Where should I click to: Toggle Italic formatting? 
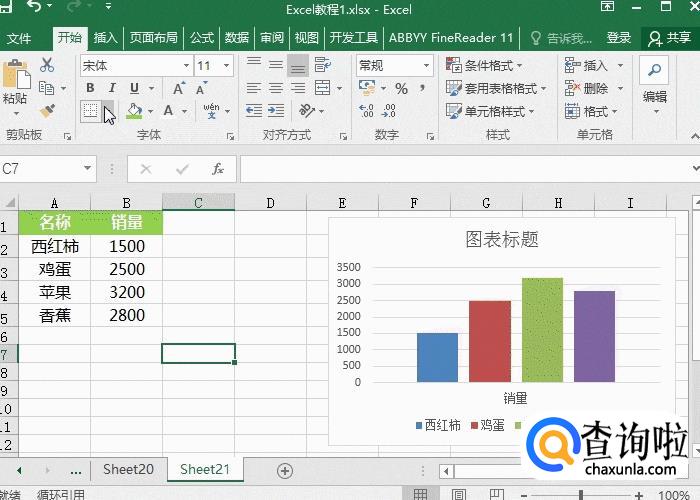click(112, 88)
